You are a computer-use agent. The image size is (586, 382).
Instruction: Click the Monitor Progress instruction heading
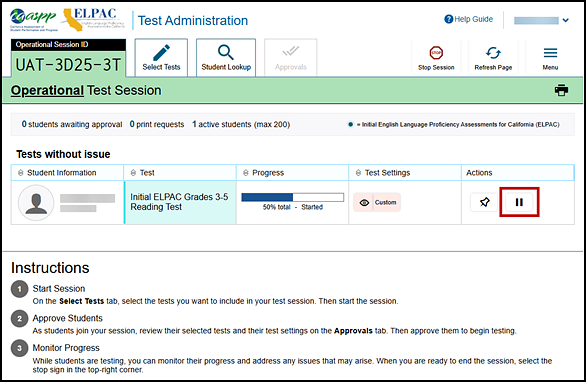66,348
